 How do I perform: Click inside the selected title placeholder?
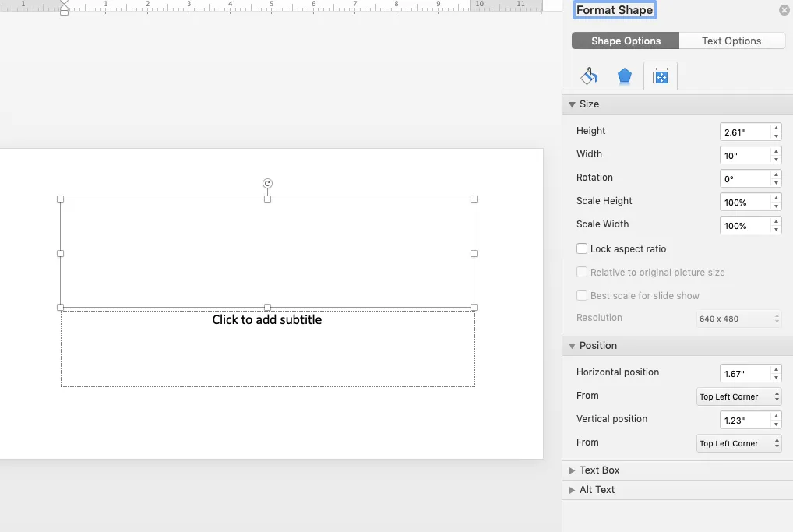pyautogui.click(x=267, y=253)
